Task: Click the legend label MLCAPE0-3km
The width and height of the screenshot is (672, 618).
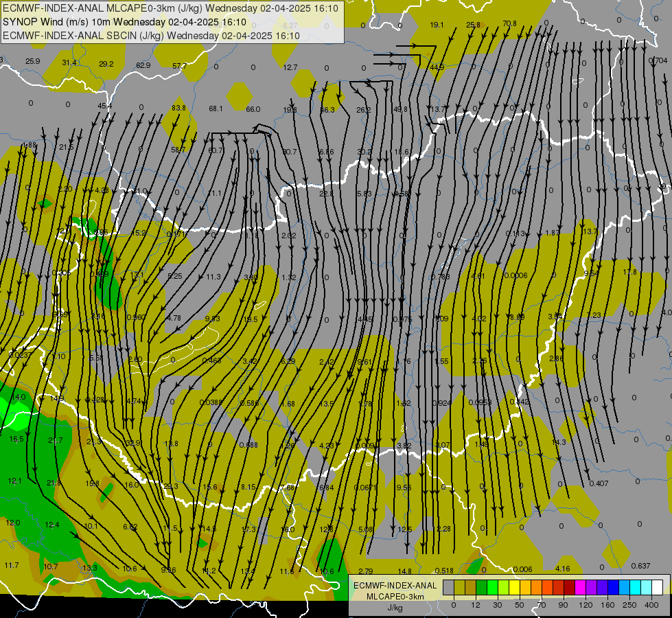Action: (x=395, y=597)
